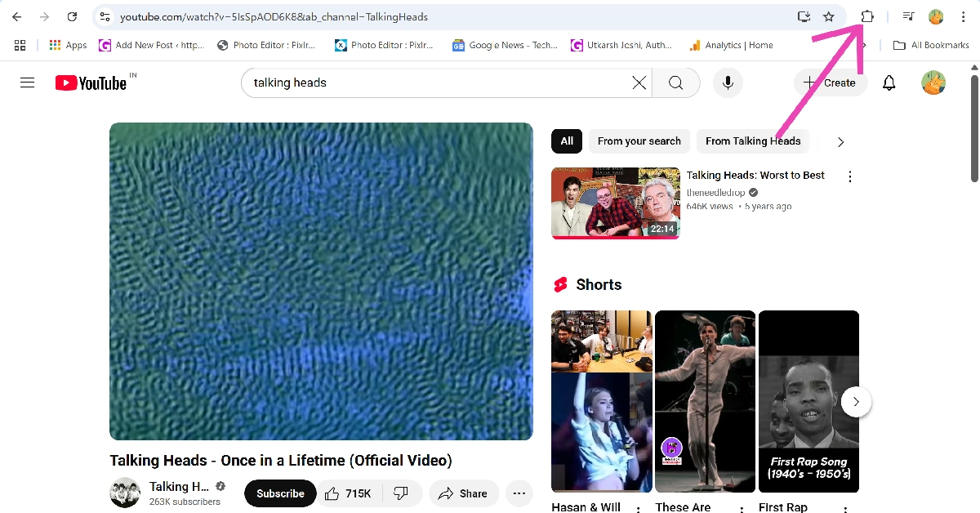Select the All filter chip
Image resolution: width=980 pixels, height=513 pixels.
click(x=566, y=141)
